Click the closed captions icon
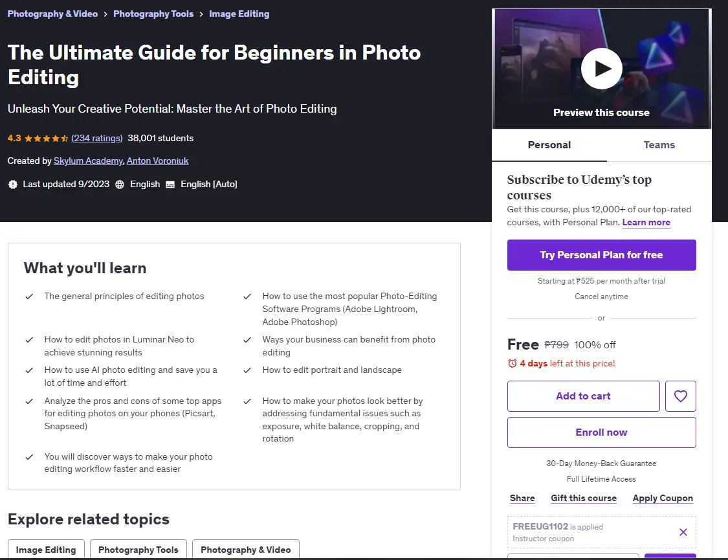 pos(170,185)
